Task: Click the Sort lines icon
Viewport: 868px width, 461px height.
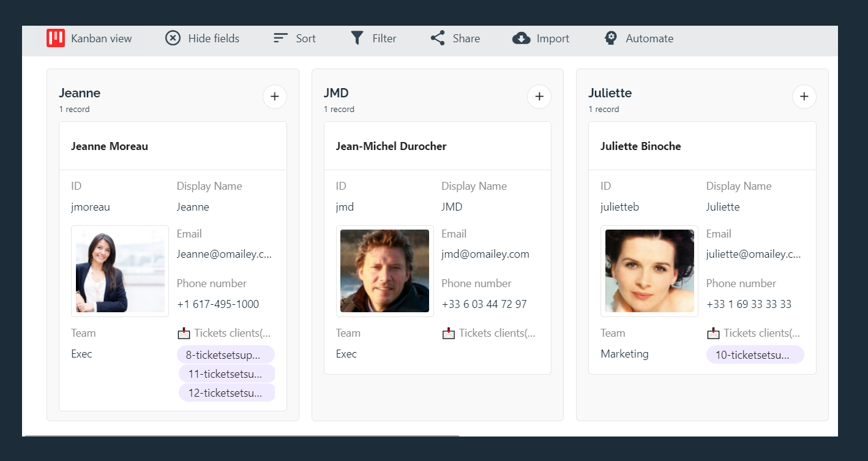Action: [x=281, y=38]
